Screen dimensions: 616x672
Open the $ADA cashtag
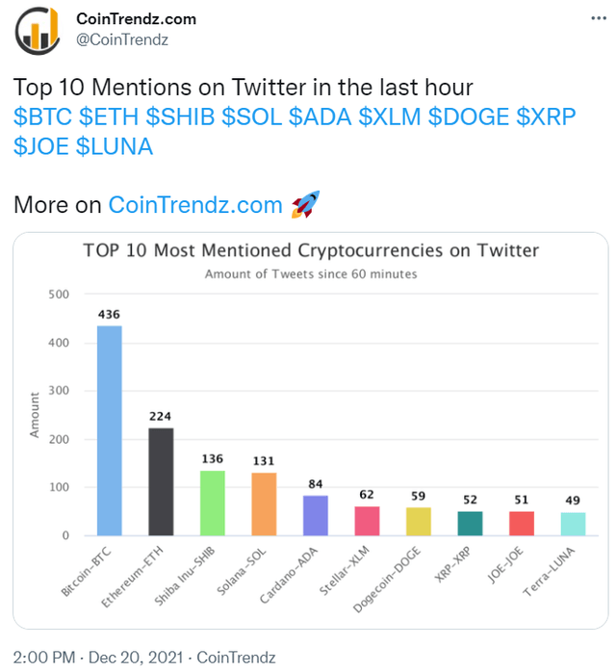click(321, 116)
